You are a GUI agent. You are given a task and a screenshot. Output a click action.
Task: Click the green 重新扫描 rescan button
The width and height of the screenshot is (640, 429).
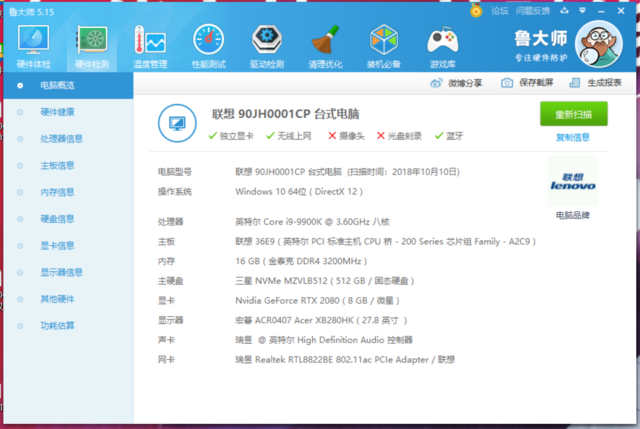[573, 114]
